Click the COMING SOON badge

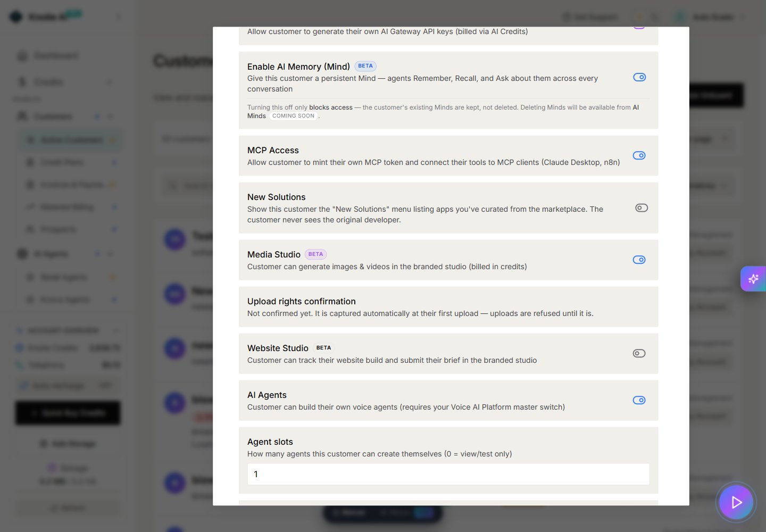294,116
